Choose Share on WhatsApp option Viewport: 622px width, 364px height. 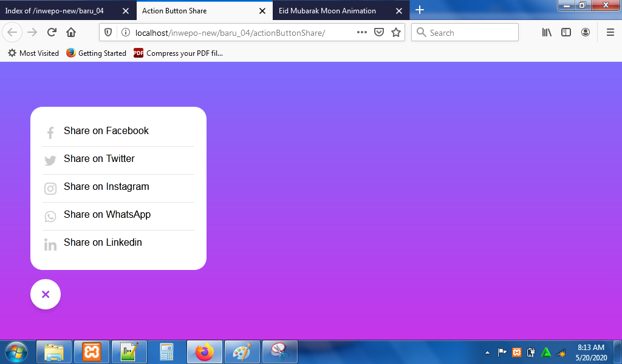tap(107, 214)
